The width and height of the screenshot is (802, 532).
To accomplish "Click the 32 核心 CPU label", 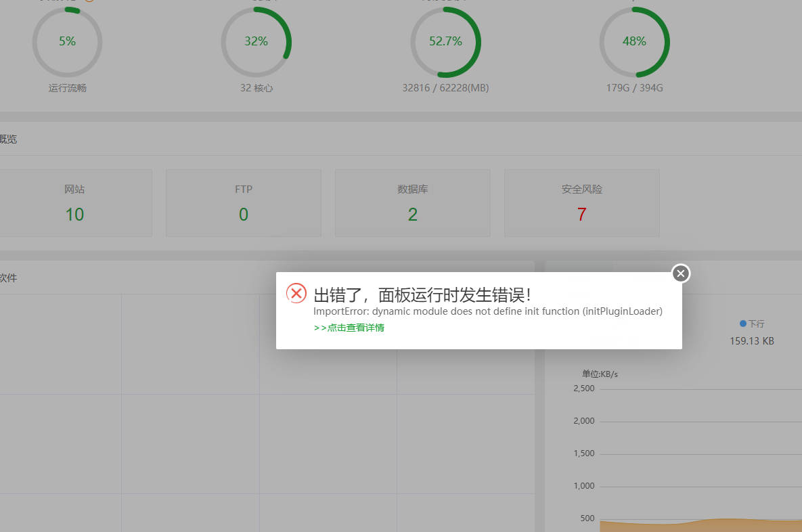I will pos(257,88).
